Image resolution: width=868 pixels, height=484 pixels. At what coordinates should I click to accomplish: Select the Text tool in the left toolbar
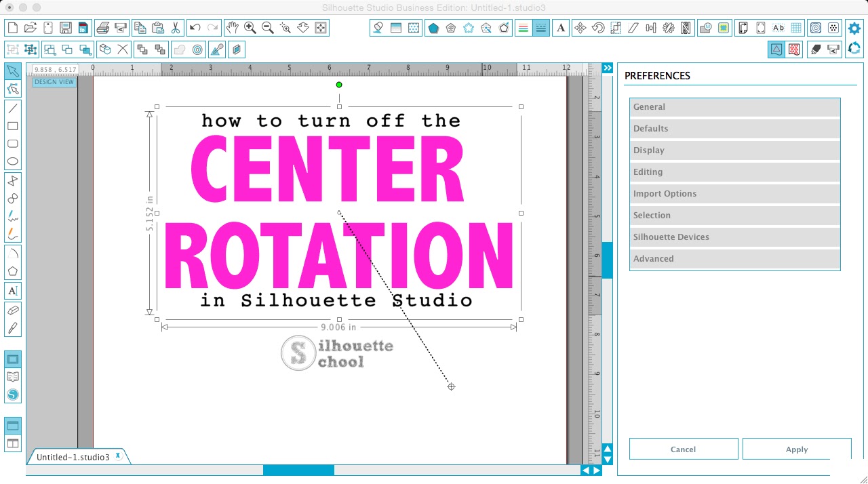12,290
